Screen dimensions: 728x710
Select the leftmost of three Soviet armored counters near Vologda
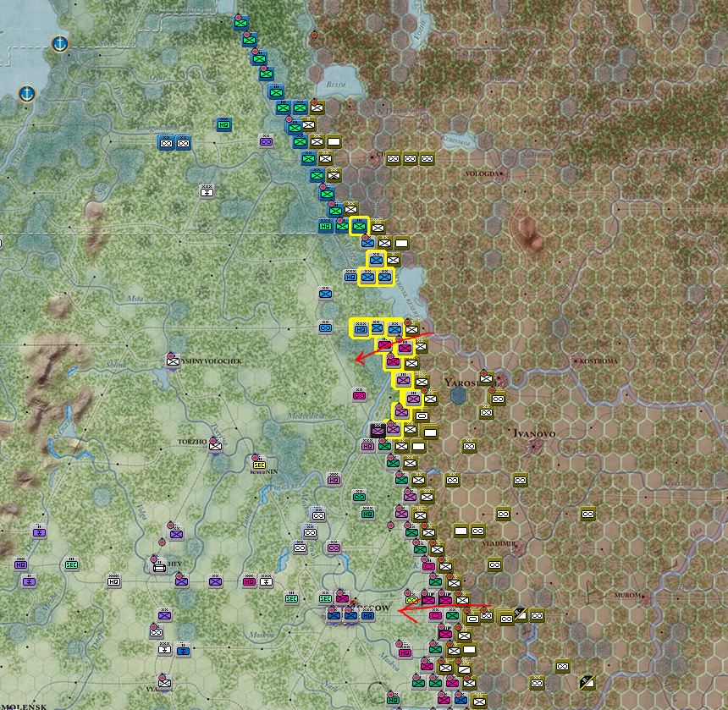394,159
